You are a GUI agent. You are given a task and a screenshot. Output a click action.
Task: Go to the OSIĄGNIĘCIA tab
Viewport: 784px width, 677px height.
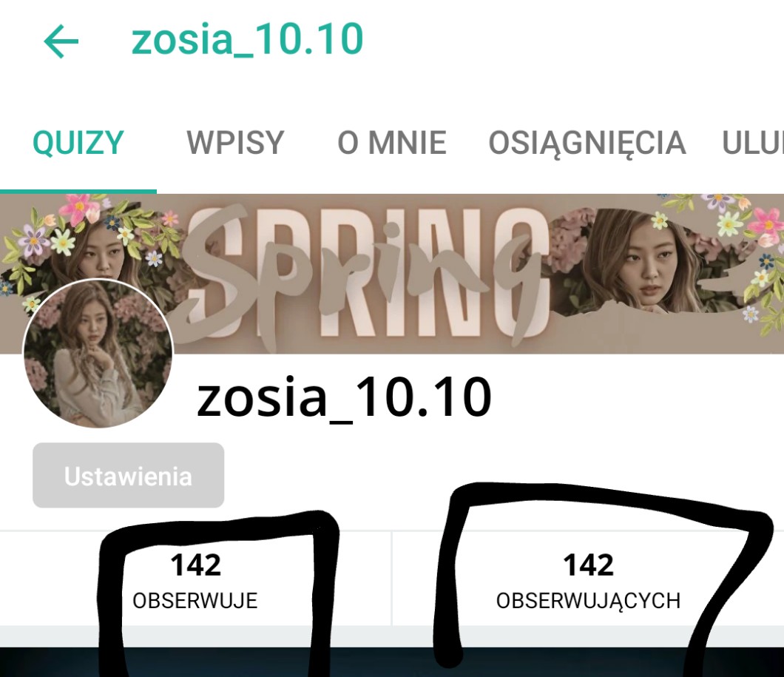pyautogui.click(x=587, y=143)
